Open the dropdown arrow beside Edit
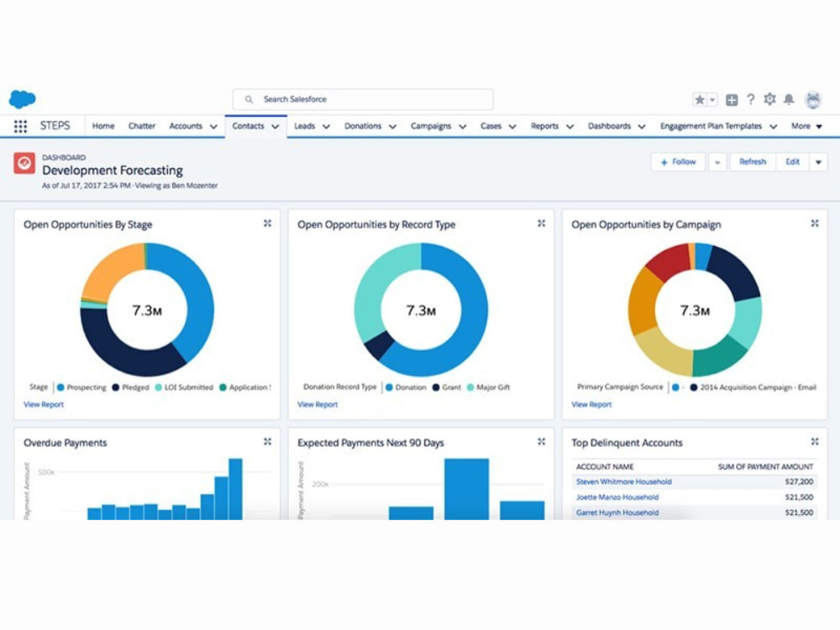840x630 pixels. coord(818,162)
